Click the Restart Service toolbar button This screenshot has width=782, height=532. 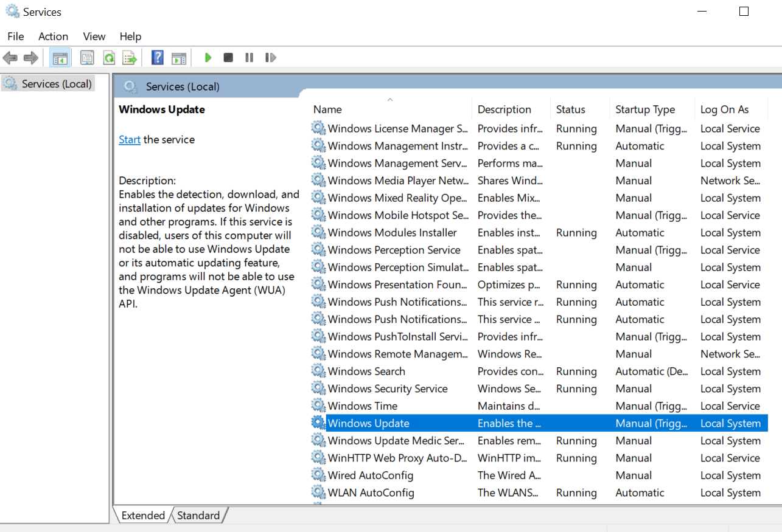pyautogui.click(x=270, y=58)
